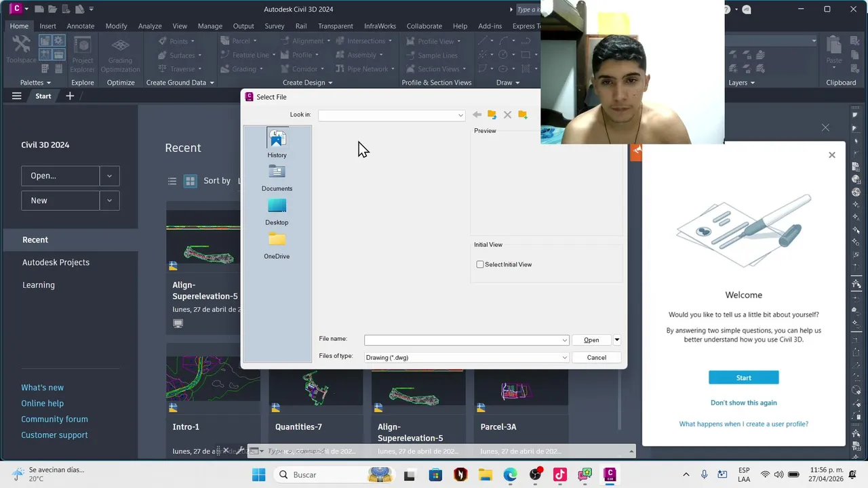The height and width of the screenshot is (488, 868).
Task: Create a new folder in Select File dialog
Action: [523, 115]
